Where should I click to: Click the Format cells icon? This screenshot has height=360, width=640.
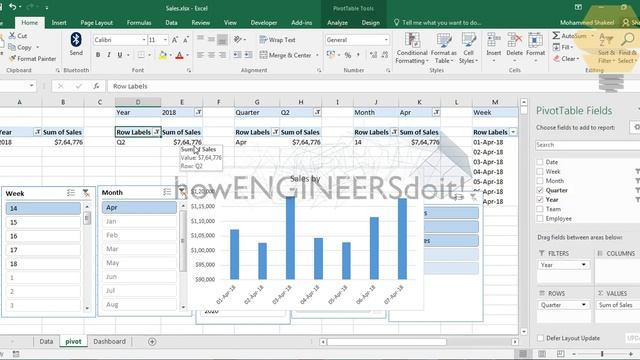[535, 41]
